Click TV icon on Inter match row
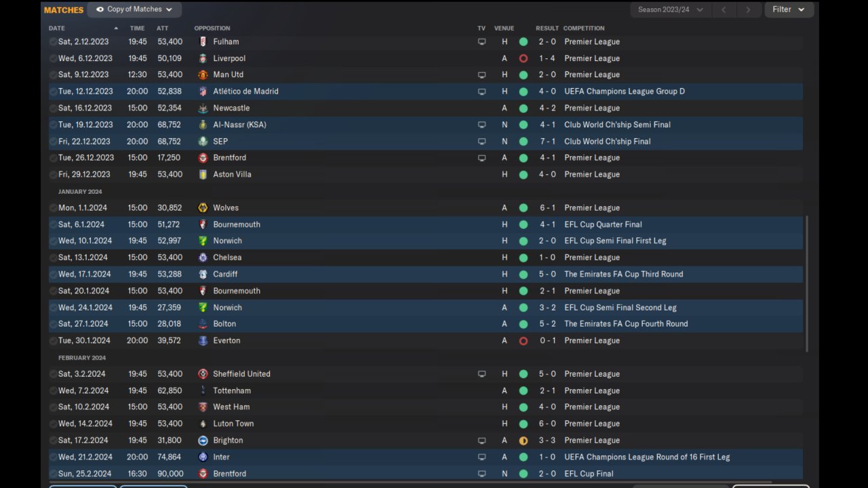The height and width of the screenshot is (488, 868). pos(481,457)
